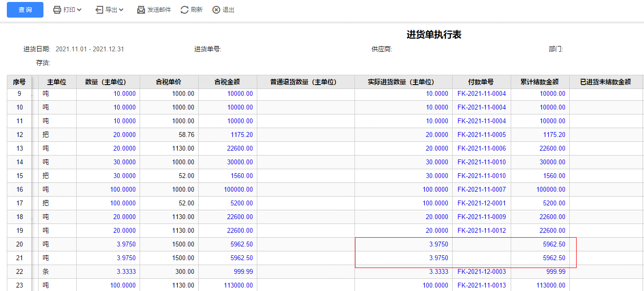Click the 查询 button
The image size is (644, 291).
point(25,10)
